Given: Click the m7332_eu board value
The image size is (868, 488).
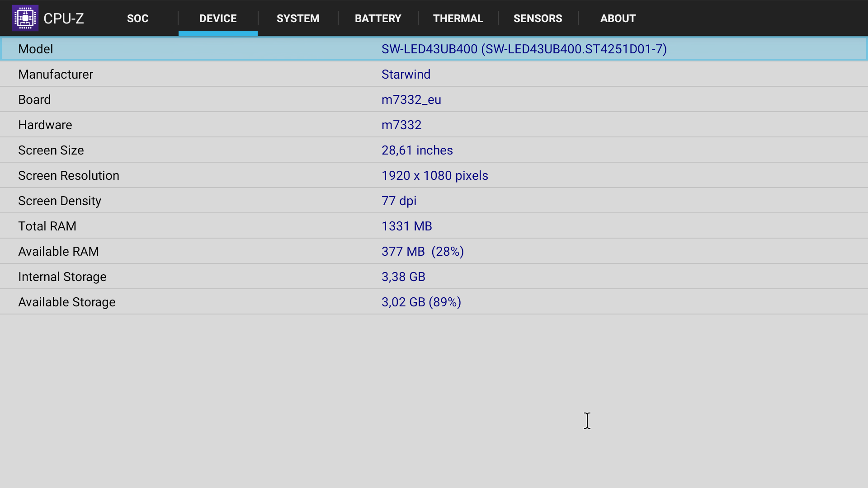Looking at the screenshot, I should [411, 99].
